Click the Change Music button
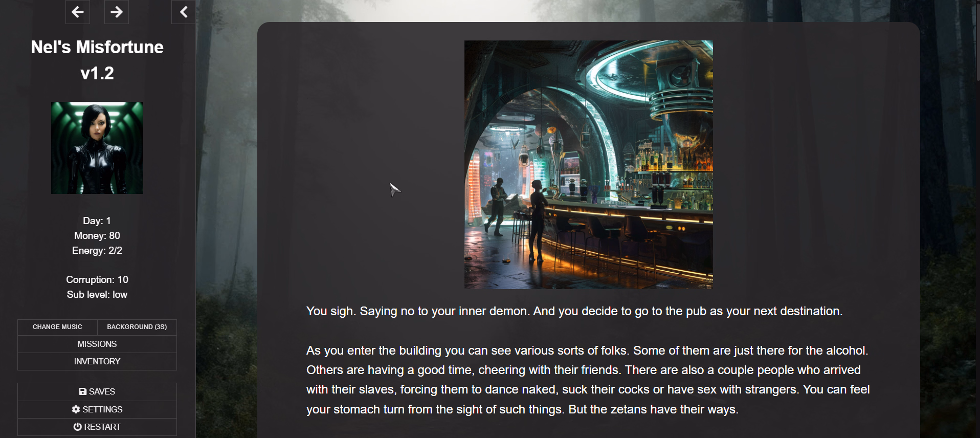Image resolution: width=980 pixels, height=438 pixels. tap(57, 327)
